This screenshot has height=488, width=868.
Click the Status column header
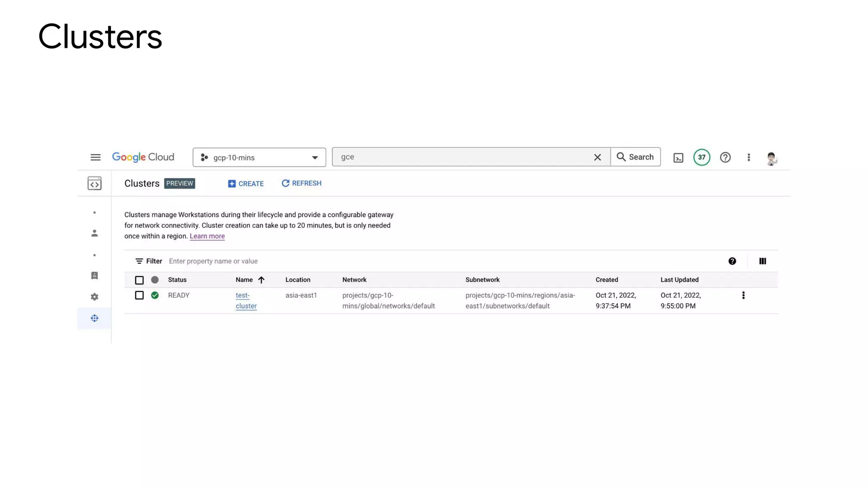(177, 280)
